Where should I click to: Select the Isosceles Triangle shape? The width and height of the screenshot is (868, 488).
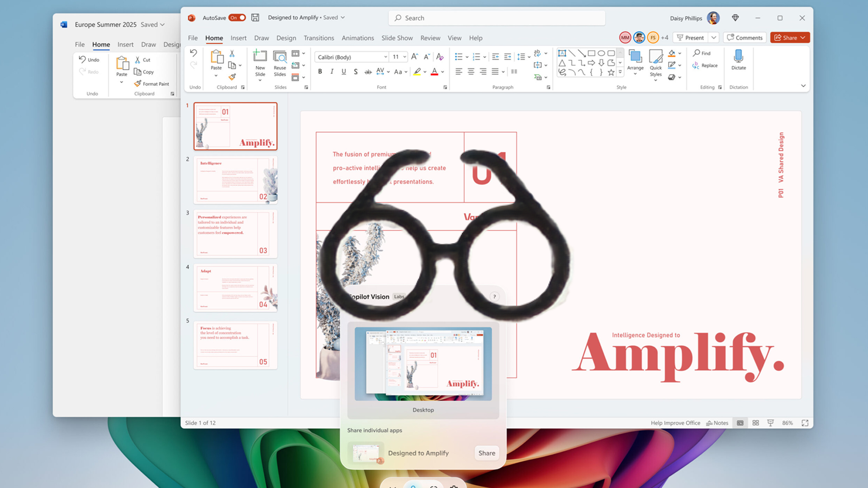562,63
